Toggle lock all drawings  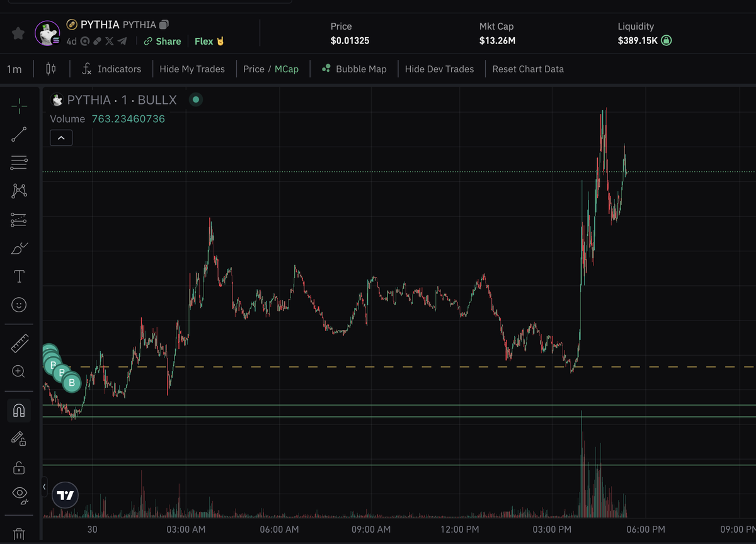click(19, 467)
